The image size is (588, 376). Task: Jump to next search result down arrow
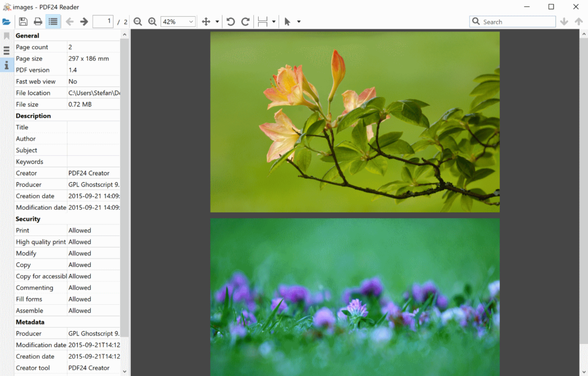pos(564,22)
